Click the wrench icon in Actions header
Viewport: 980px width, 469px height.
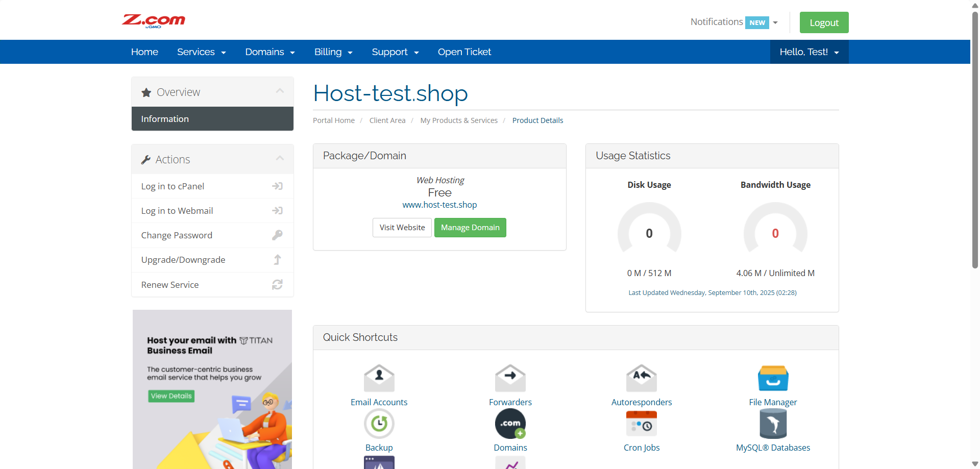pyautogui.click(x=145, y=160)
